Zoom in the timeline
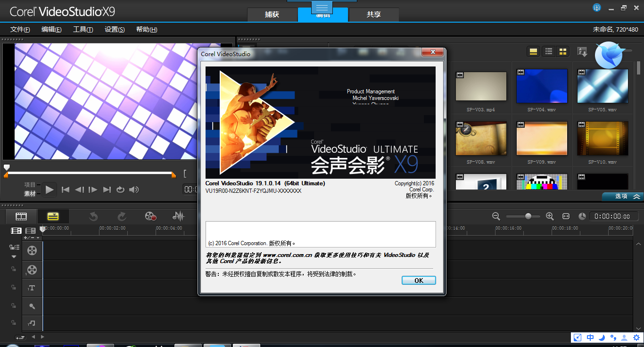Screen dimensions: 644x347 pyautogui.click(x=549, y=216)
